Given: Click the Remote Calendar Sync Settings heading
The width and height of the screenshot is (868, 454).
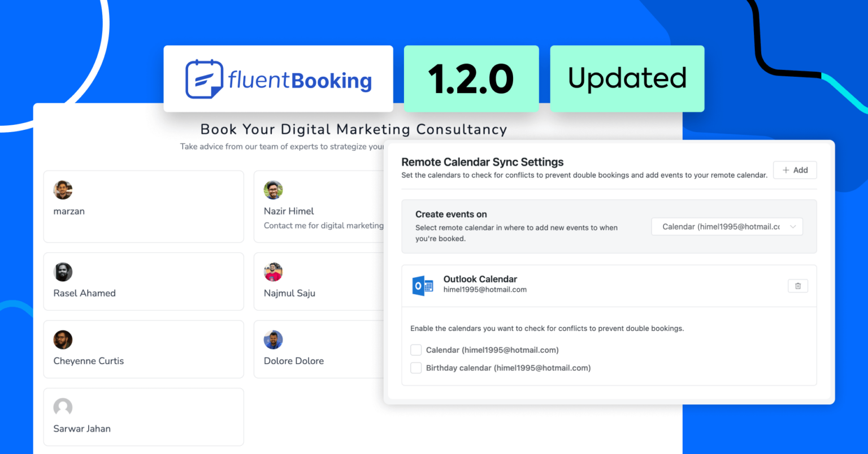Looking at the screenshot, I should point(483,162).
